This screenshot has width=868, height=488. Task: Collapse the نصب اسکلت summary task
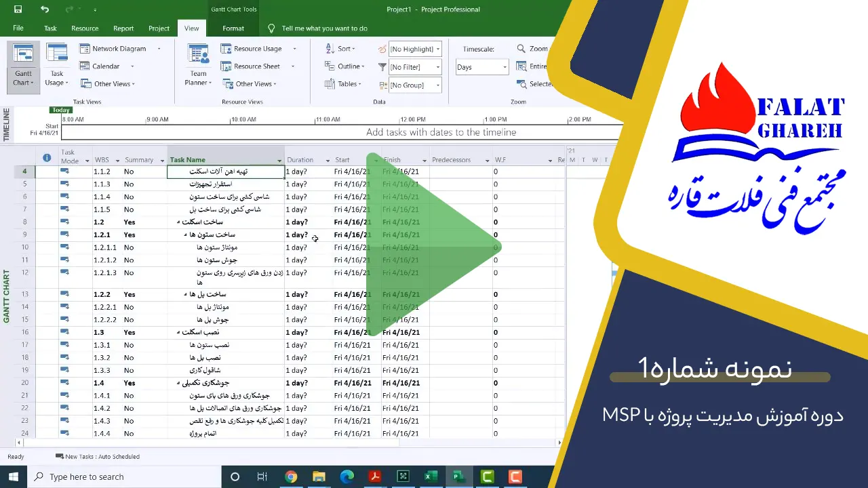tap(179, 333)
